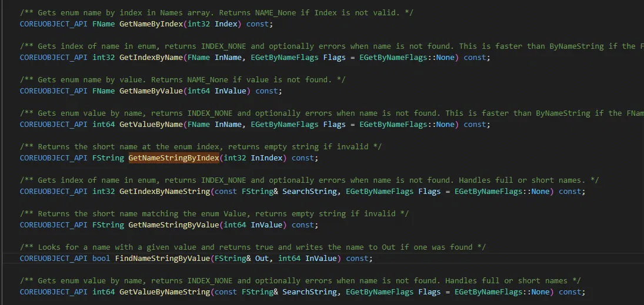This screenshot has height=305, width=644.
Task: Click the Index parameter of GetNameByIndex
Action: tap(226, 24)
